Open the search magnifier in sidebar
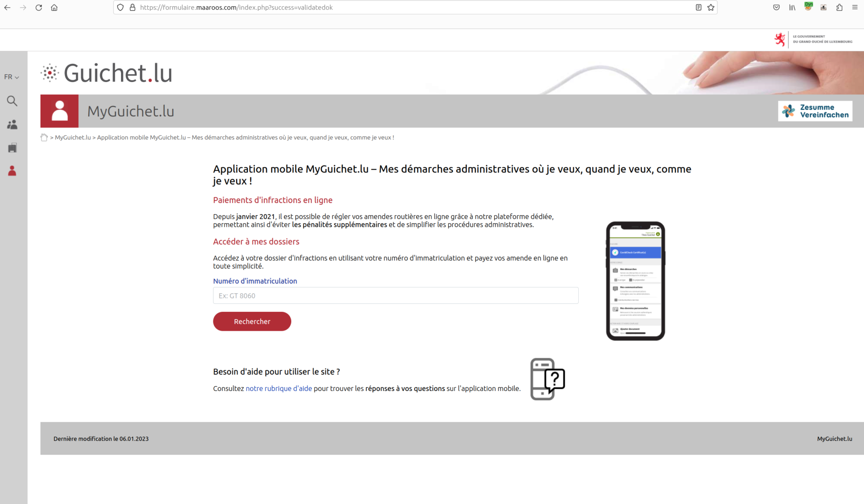Image resolution: width=864 pixels, height=504 pixels. 12,101
